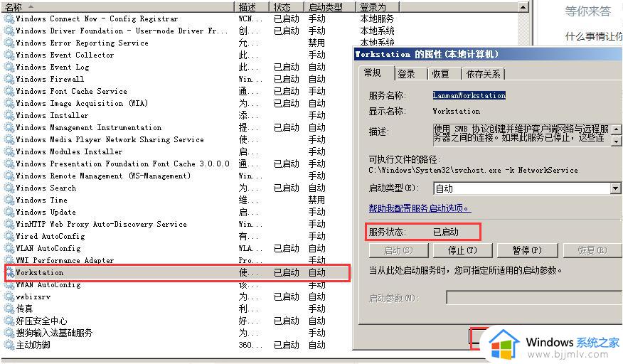The image size is (623, 364).
Task: Click gear icon next to Windows Event Log
Action: coord(9,67)
